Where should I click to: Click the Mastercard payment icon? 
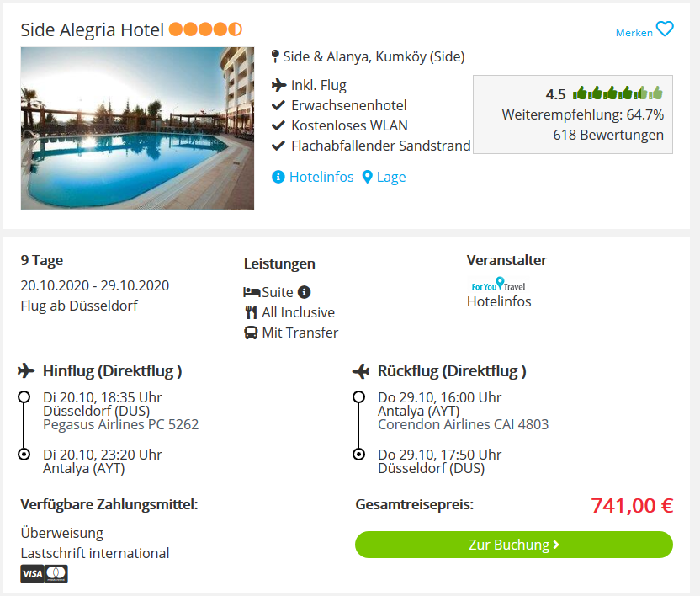pos(56,574)
